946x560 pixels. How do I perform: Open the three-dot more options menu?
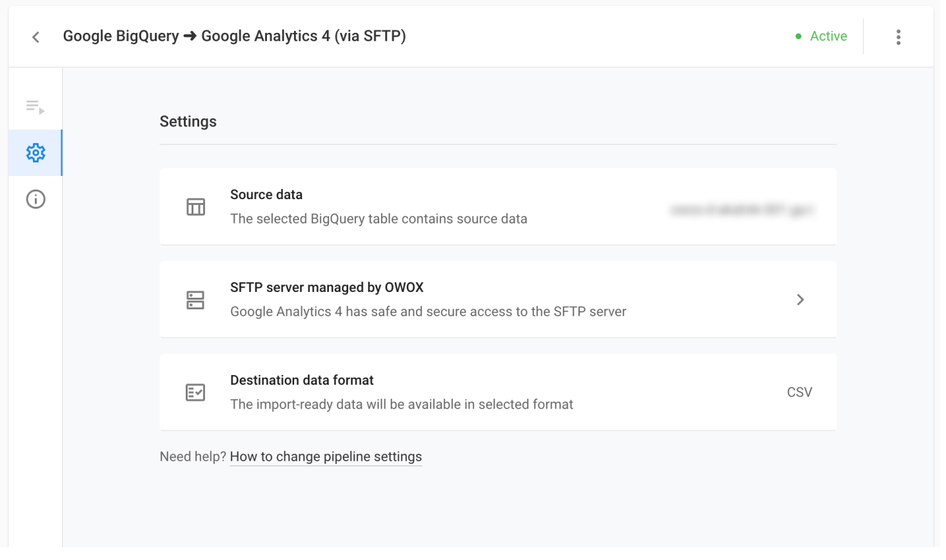[898, 37]
